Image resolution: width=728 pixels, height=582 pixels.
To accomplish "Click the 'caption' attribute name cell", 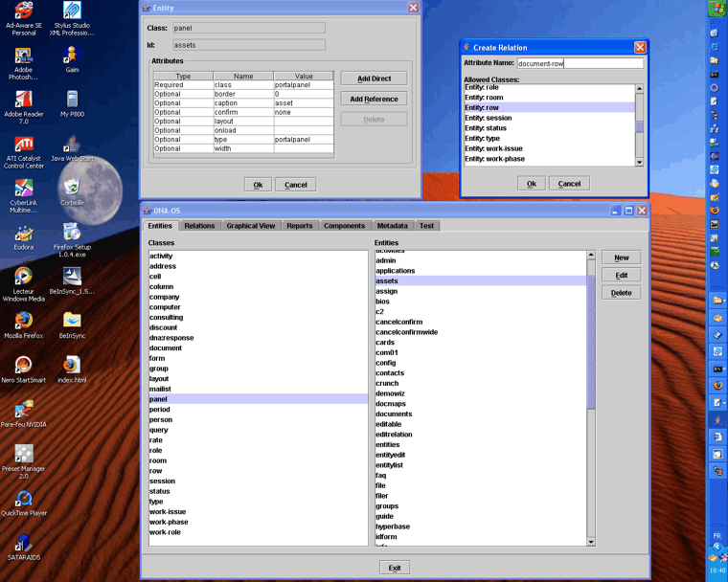I will coord(243,103).
